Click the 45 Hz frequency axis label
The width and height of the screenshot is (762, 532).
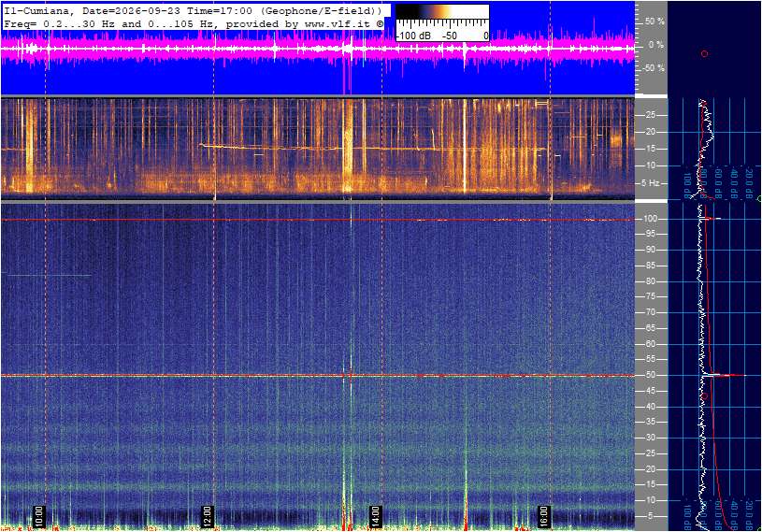(x=650, y=391)
